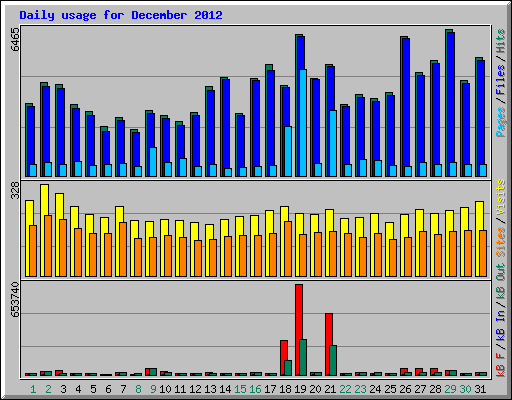Click the chart title 'Daily usage for December 2012'

[x=121, y=15]
